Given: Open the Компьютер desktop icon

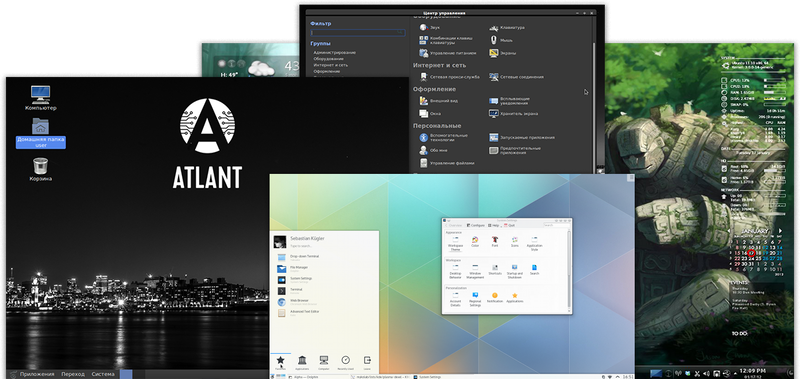Looking at the screenshot, I should click(40, 98).
